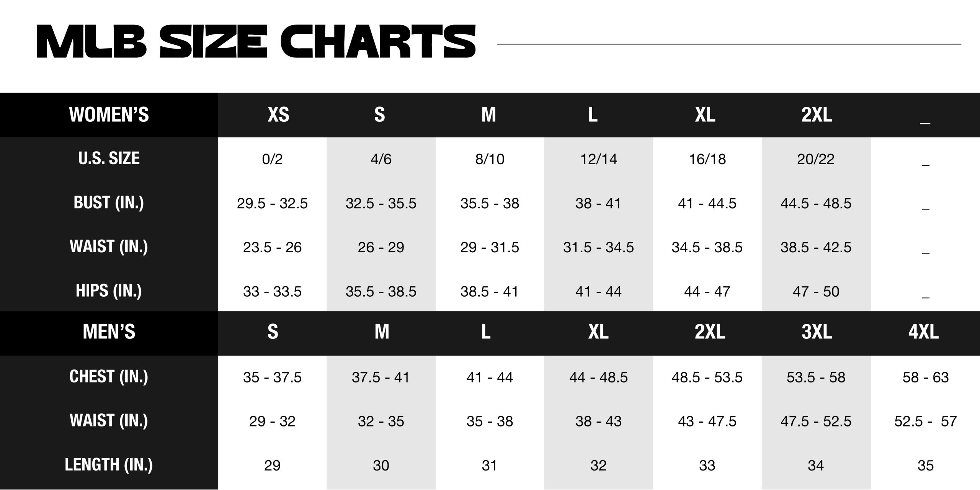Click the MLB SIZE CHARTS title

pos(256,41)
